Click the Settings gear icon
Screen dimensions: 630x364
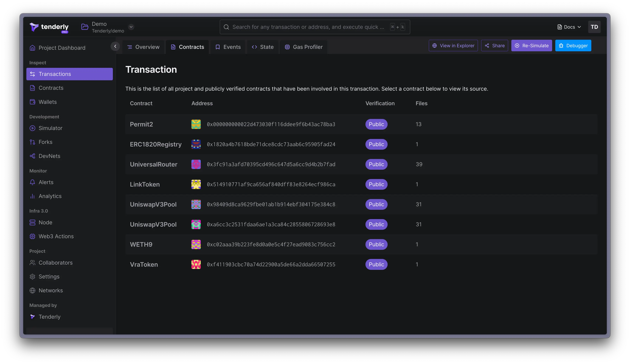point(33,277)
